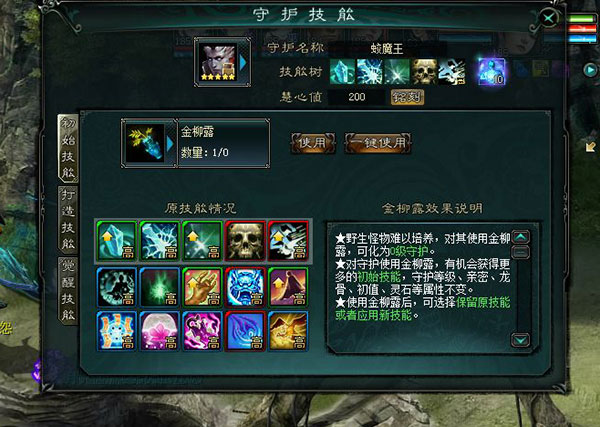Click the description scrollbar thumb
The height and width of the screenshot is (427, 600).
click(x=521, y=252)
